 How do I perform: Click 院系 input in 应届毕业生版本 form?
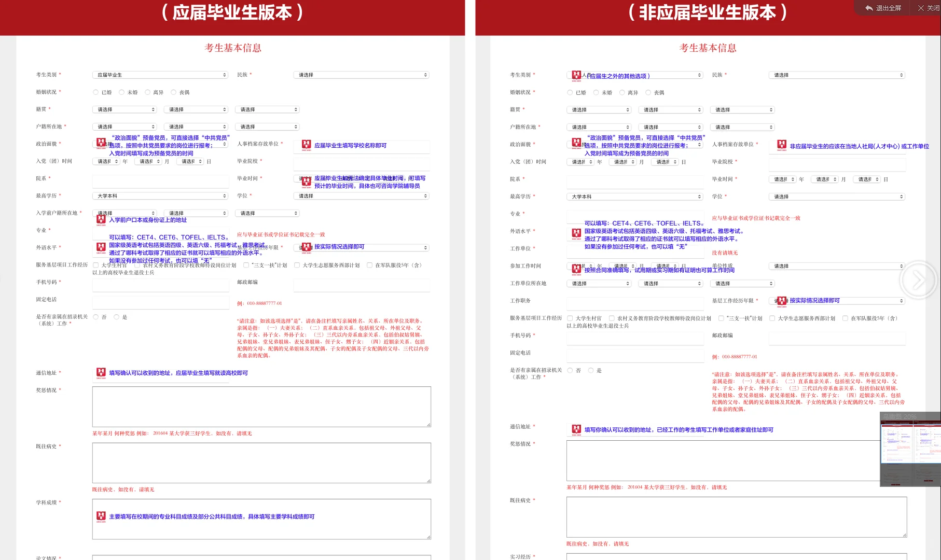tap(160, 181)
